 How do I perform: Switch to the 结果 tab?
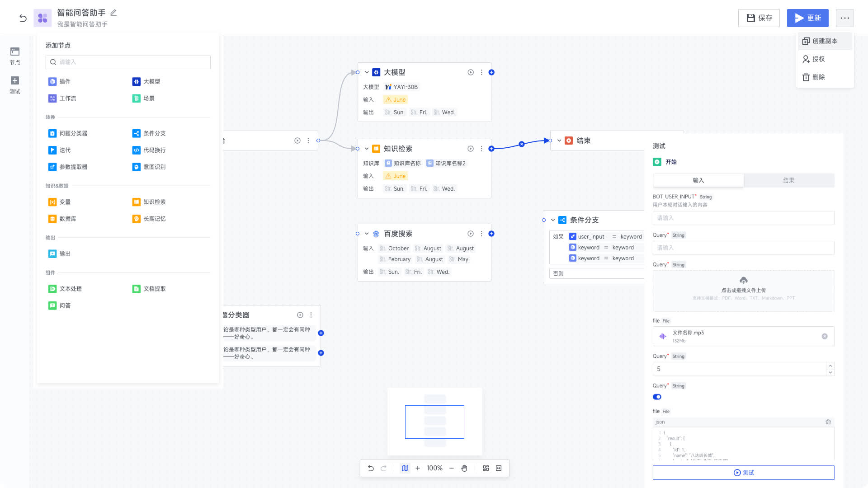point(788,180)
